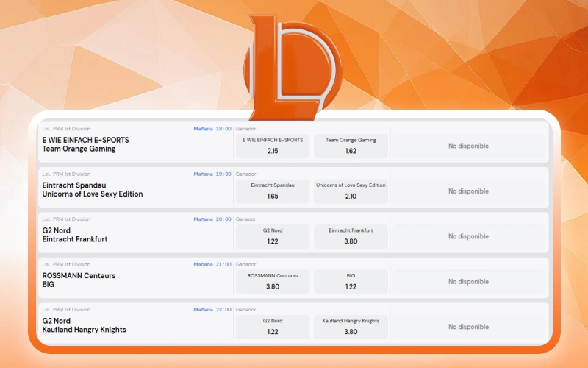Click Mañana 20:00 match time
The height and width of the screenshot is (368, 588).
(x=212, y=219)
